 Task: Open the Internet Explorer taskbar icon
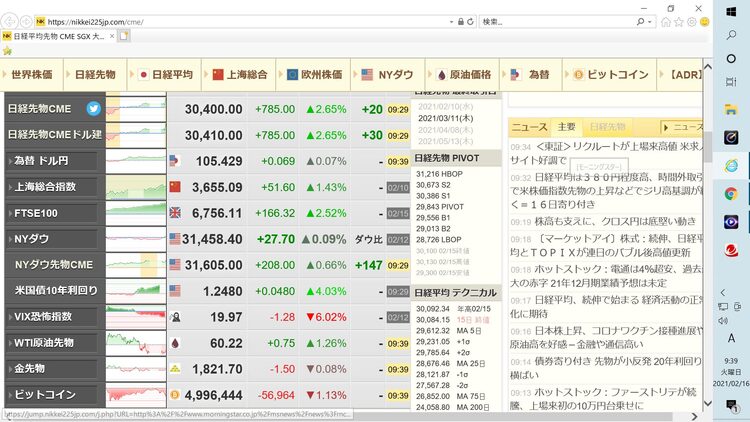[731, 166]
